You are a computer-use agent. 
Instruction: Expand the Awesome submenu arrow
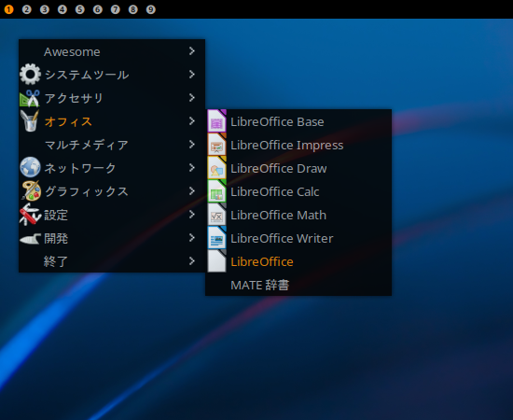click(x=192, y=51)
